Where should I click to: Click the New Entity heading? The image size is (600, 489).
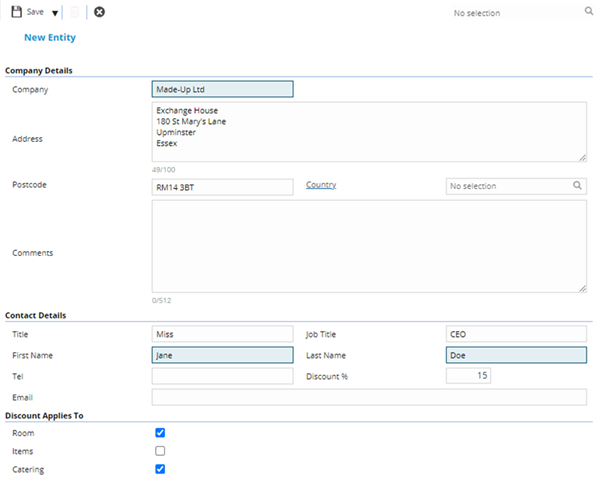click(x=50, y=38)
